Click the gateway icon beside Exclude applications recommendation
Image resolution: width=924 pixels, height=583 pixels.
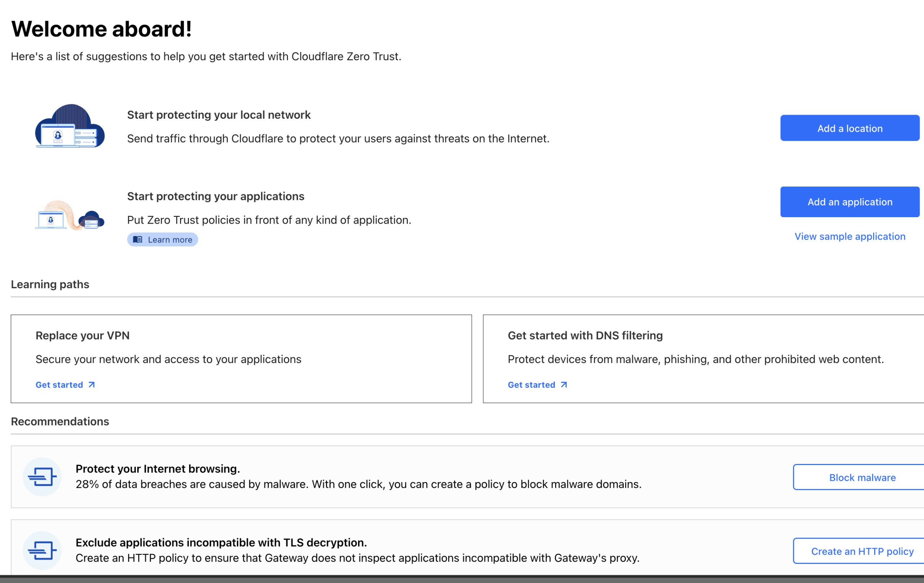[x=42, y=551]
